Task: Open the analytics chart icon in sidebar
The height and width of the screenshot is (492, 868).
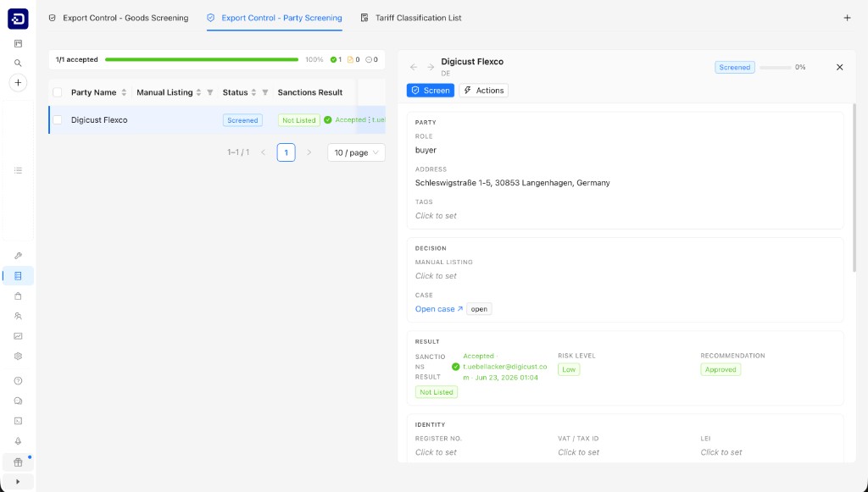Action: coord(18,336)
